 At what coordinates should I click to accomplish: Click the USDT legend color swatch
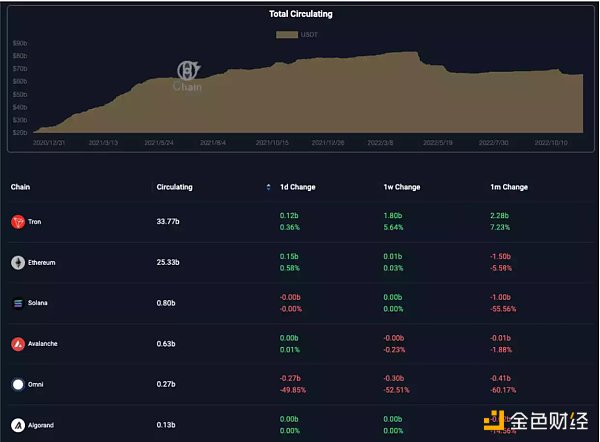pos(287,34)
